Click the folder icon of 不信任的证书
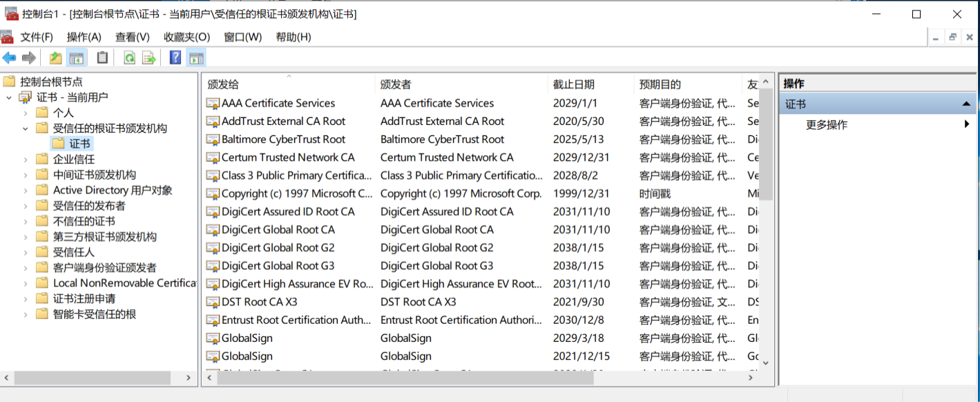Viewport: 980px width, 402px height. pyautogui.click(x=42, y=221)
